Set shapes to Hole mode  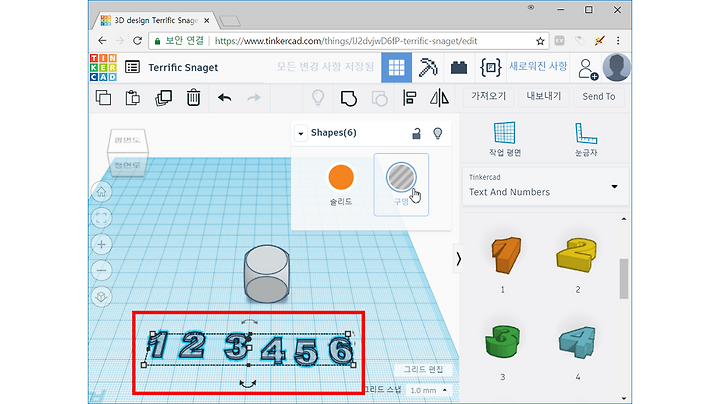pyautogui.click(x=401, y=184)
